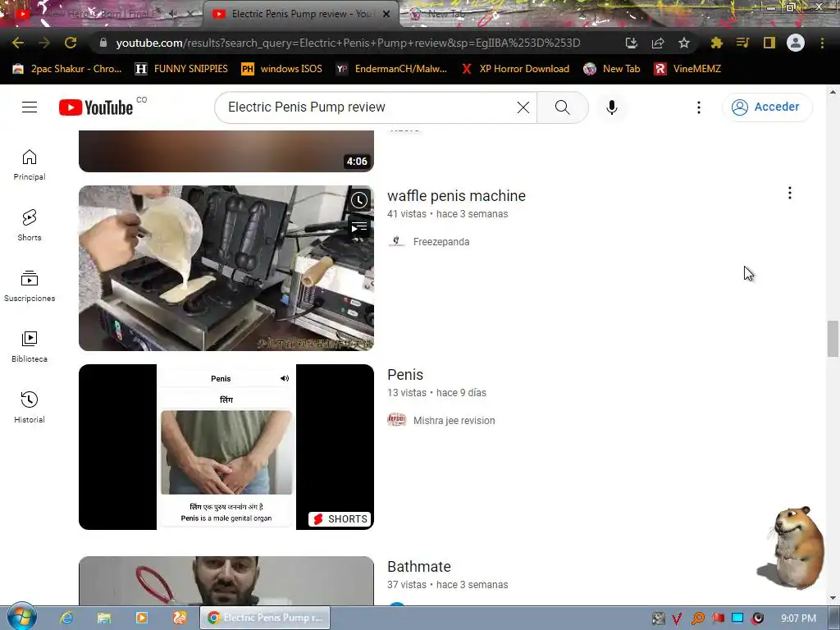Open Shorts in the sidebar

click(x=30, y=226)
